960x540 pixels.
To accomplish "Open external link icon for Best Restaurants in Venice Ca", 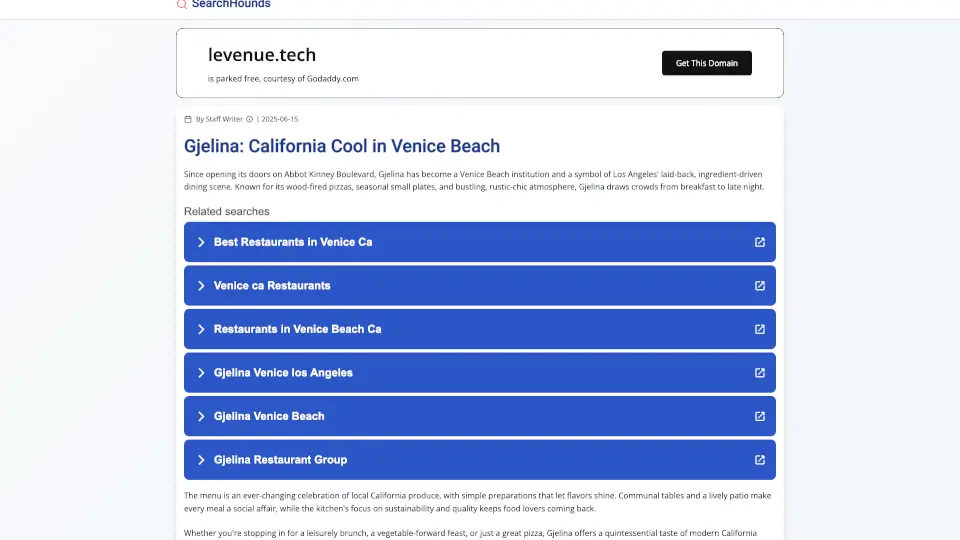I will pyautogui.click(x=759, y=242).
